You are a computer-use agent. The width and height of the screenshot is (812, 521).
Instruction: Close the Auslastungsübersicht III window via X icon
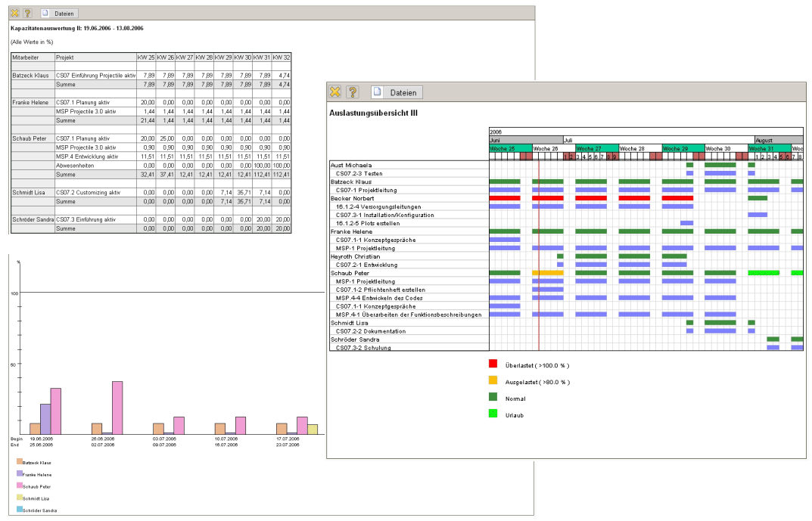(335, 92)
